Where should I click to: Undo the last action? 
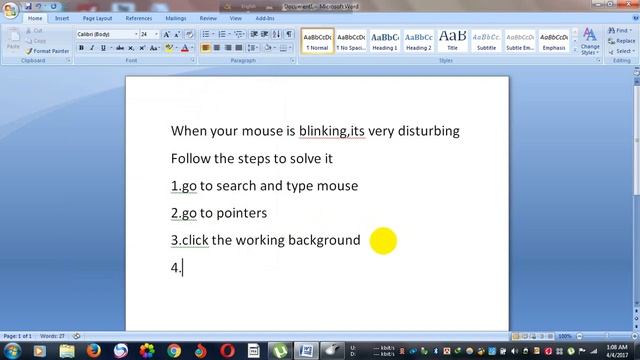(x=39, y=6)
